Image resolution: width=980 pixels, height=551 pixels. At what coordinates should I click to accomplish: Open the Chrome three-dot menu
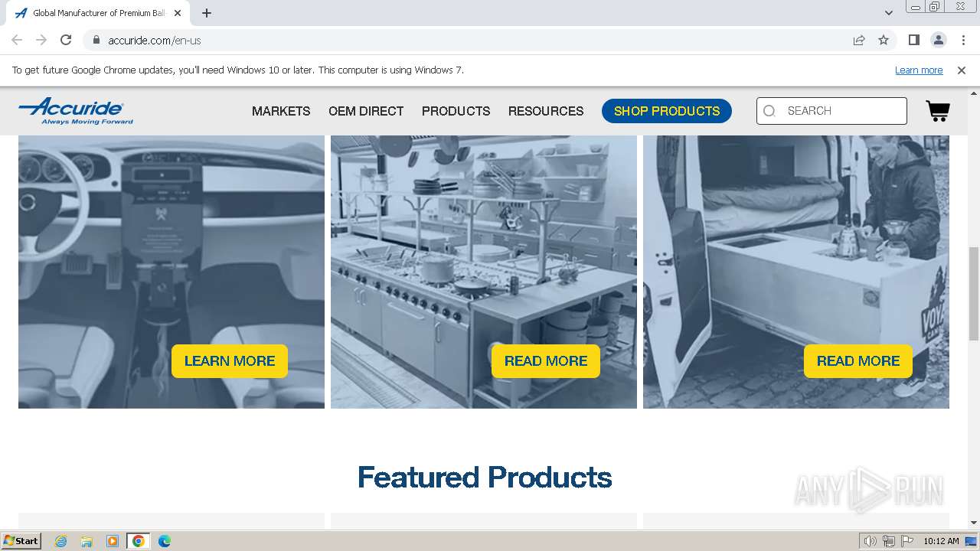click(963, 40)
